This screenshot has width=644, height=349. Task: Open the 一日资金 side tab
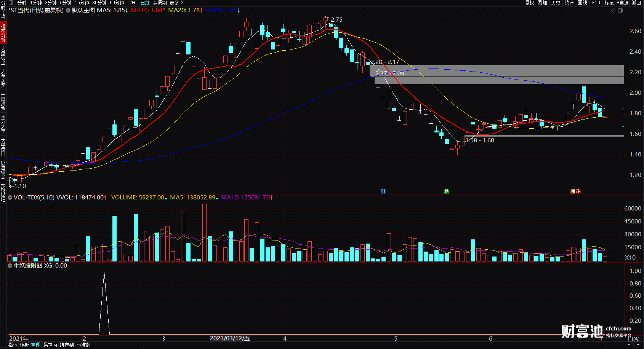pyautogui.click(x=3, y=102)
